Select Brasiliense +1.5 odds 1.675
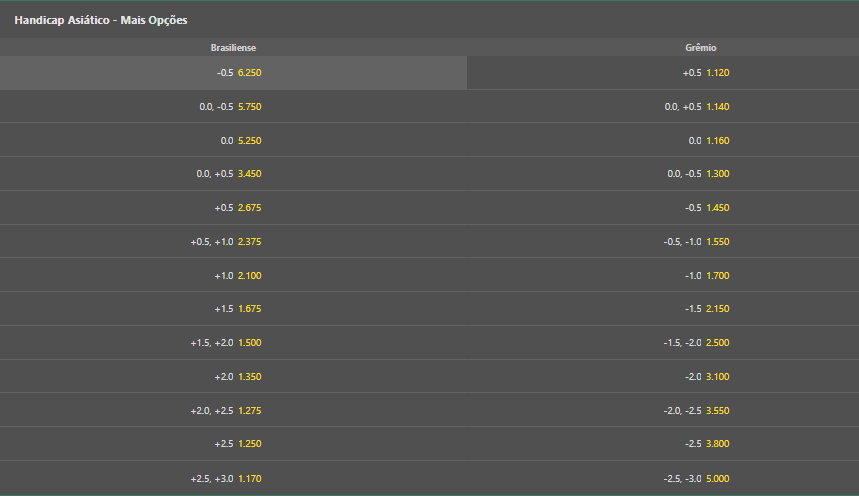 tap(233, 309)
